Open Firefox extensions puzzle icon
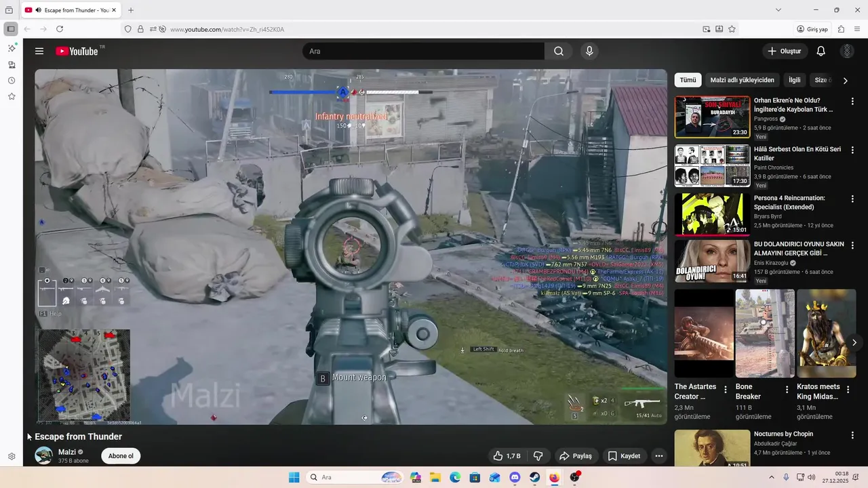Viewport: 868px width, 488px height. pyautogui.click(x=841, y=29)
